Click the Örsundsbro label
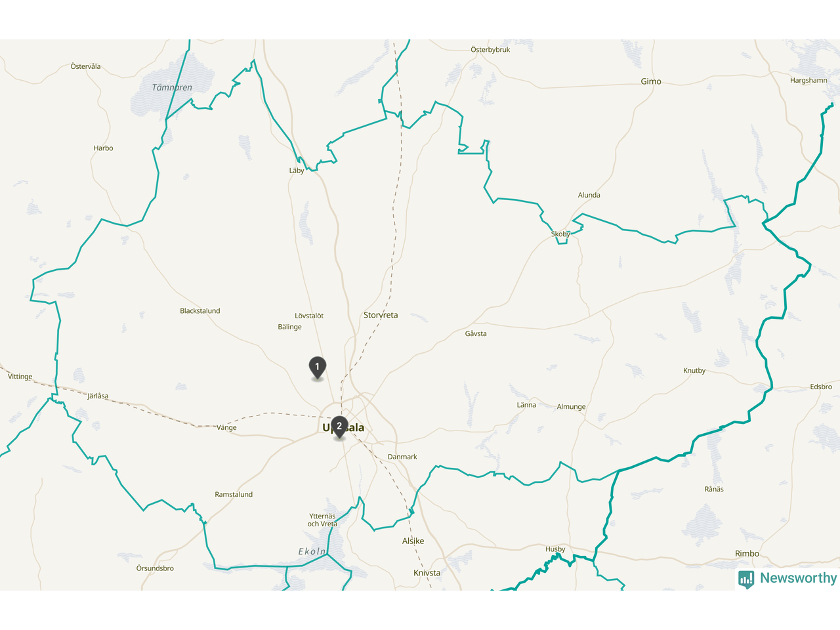This screenshot has width=840, height=630. [x=155, y=568]
